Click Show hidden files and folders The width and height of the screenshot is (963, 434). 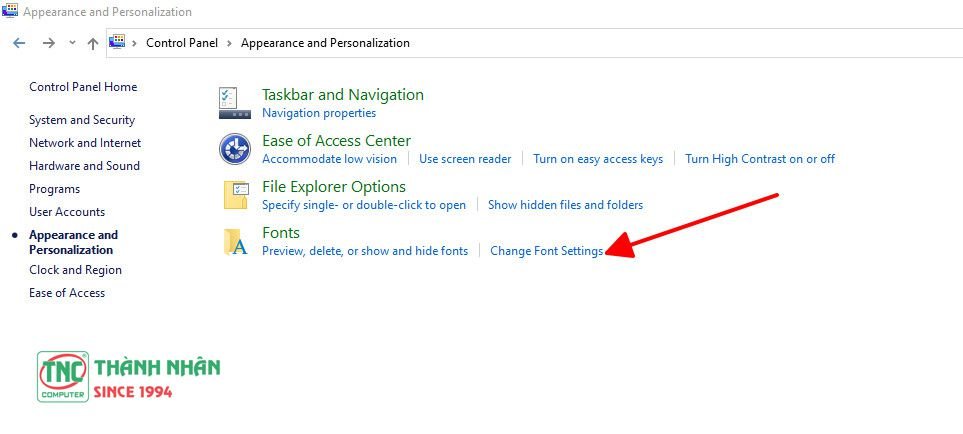click(x=565, y=205)
